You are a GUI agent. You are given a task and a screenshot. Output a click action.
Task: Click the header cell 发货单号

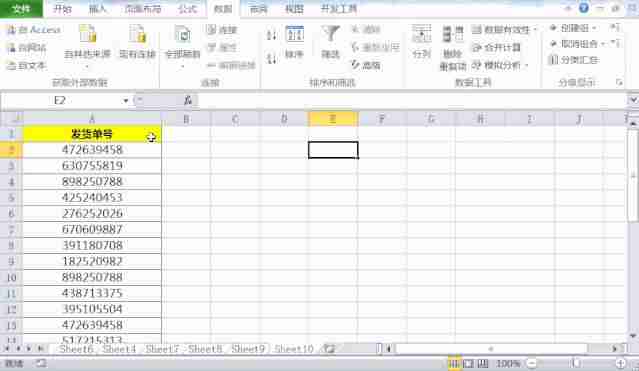coord(92,134)
